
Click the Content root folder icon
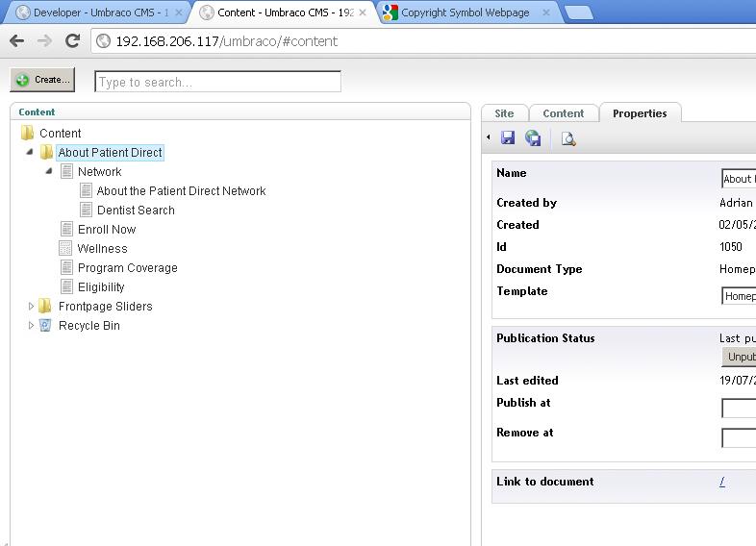pos(28,133)
